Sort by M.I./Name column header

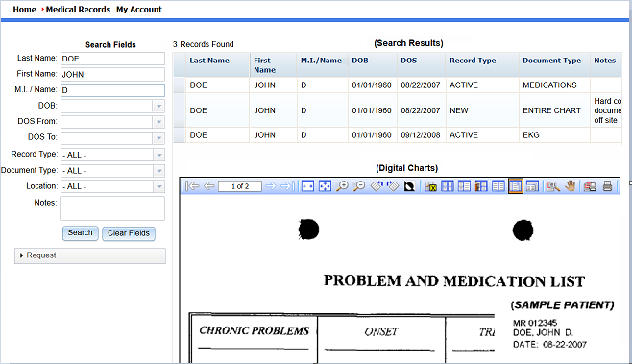322,64
